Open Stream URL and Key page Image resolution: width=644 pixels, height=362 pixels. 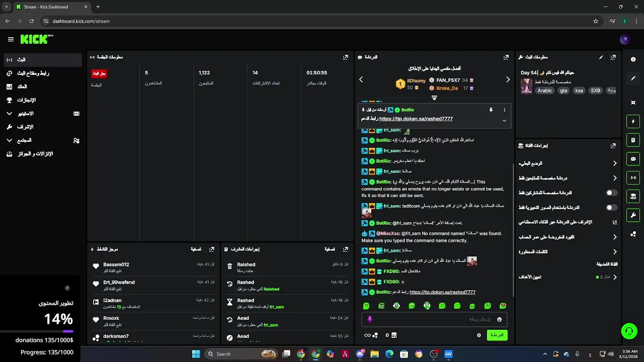tap(43, 73)
